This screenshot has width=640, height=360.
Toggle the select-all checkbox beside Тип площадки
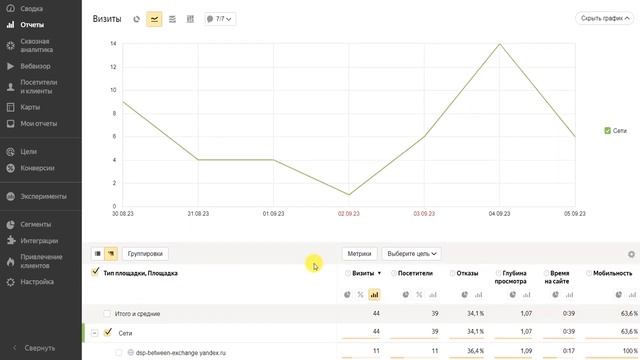(95, 272)
